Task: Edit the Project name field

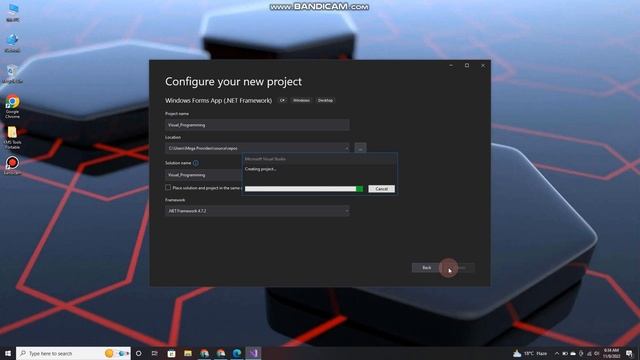Action: click(257, 125)
